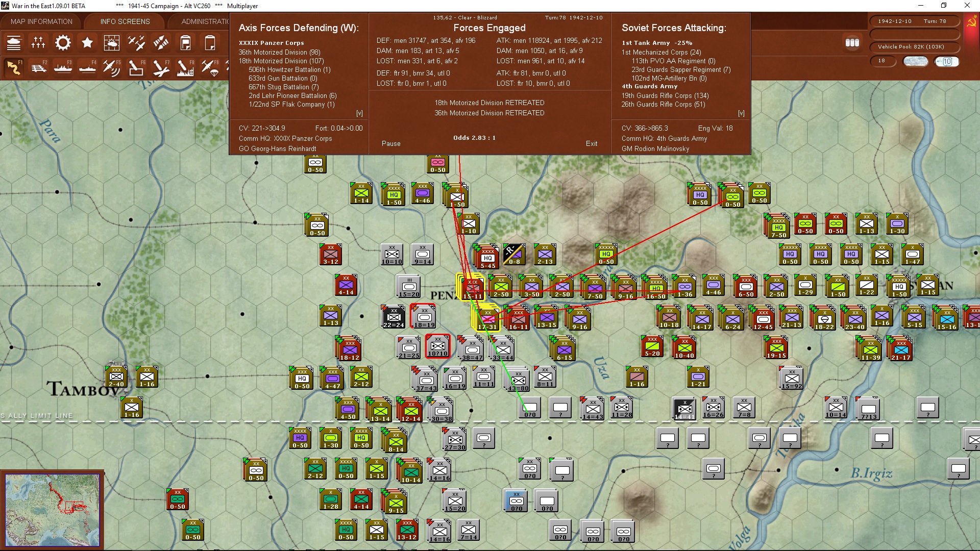This screenshot has height=551, width=980.
Task: Open the losses screen crosses icon
Action: click(x=38, y=43)
